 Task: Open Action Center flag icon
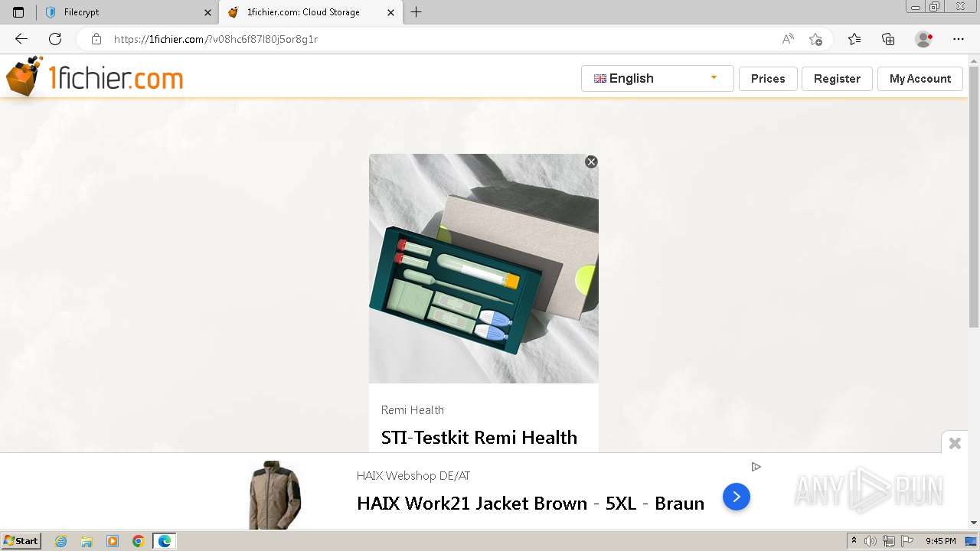907,541
